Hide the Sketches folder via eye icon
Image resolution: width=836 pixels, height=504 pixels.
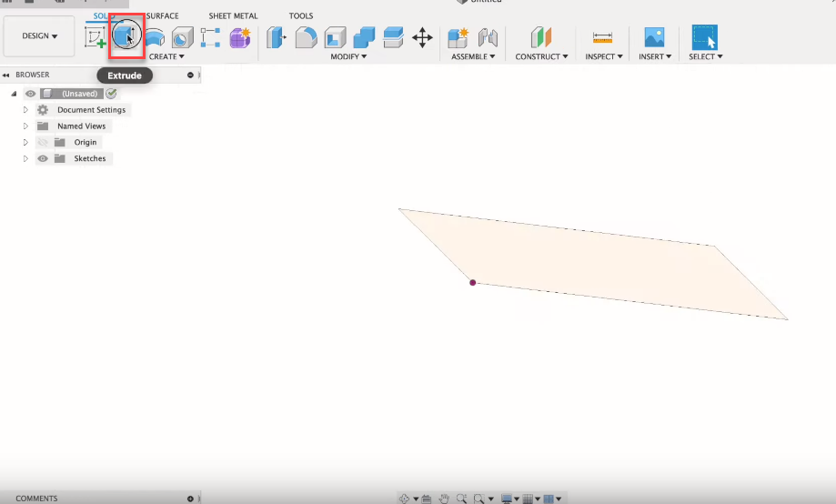pyautogui.click(x=43, y=158)
